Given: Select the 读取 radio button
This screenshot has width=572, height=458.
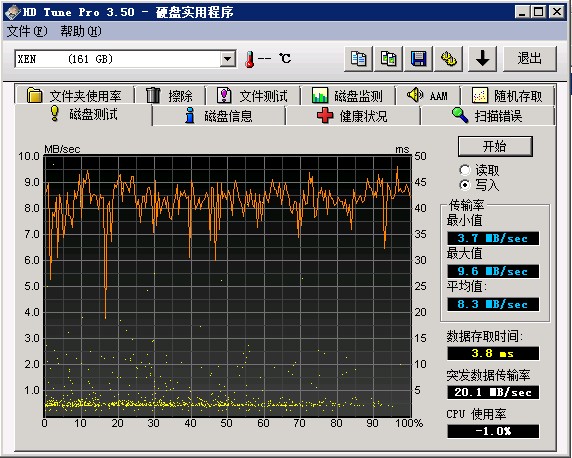Looking at the screenshot, I should point(465,170).
